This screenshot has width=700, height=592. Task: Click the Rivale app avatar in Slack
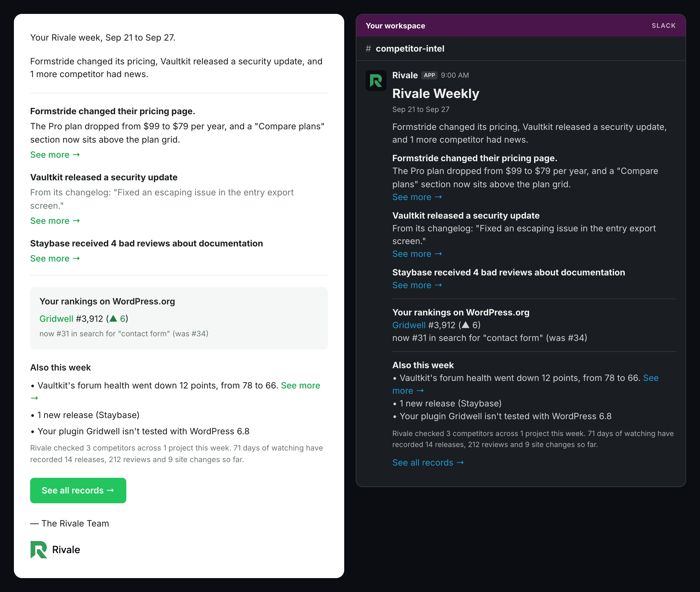pos(376,81)
